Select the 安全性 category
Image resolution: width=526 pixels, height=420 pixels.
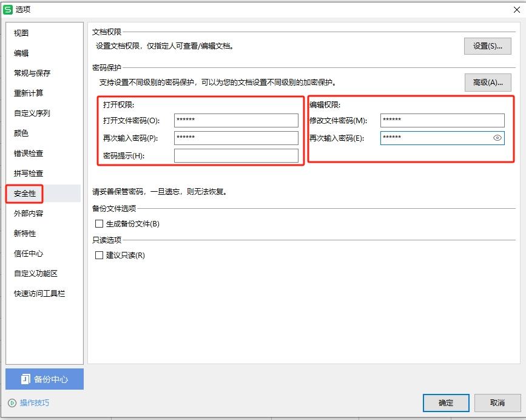pos(24,194)
